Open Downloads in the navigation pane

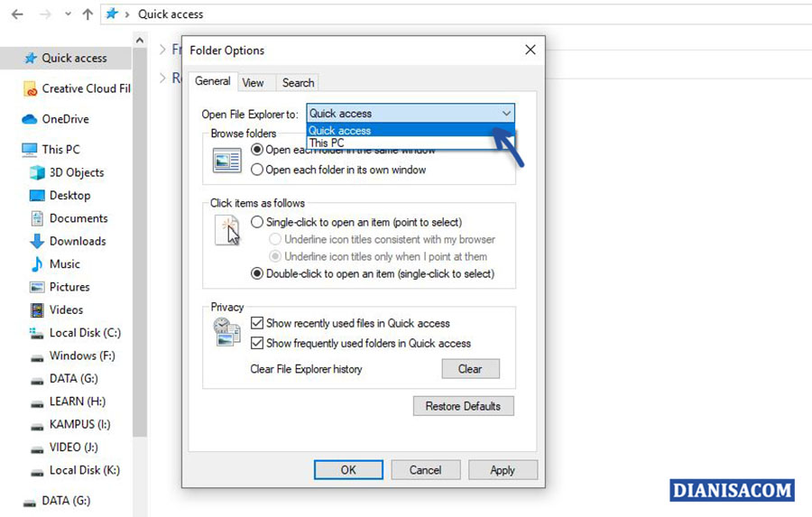[x=78, y=241]
